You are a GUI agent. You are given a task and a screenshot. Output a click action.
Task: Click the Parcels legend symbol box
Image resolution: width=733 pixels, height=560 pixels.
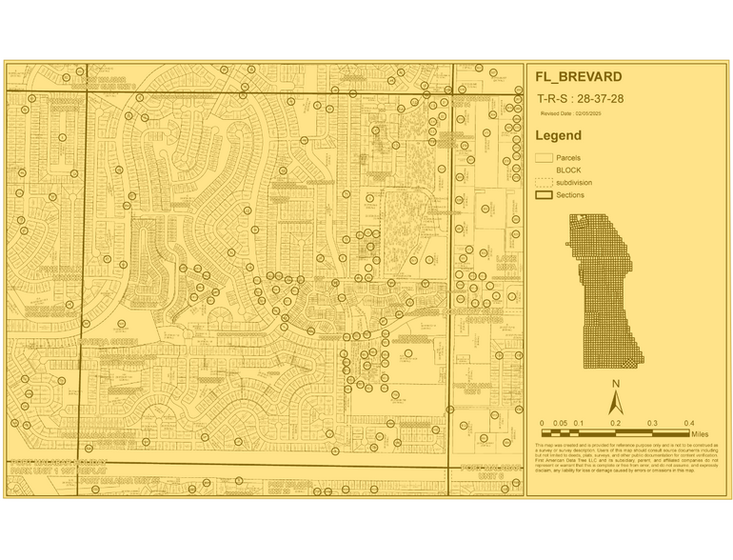544,158
